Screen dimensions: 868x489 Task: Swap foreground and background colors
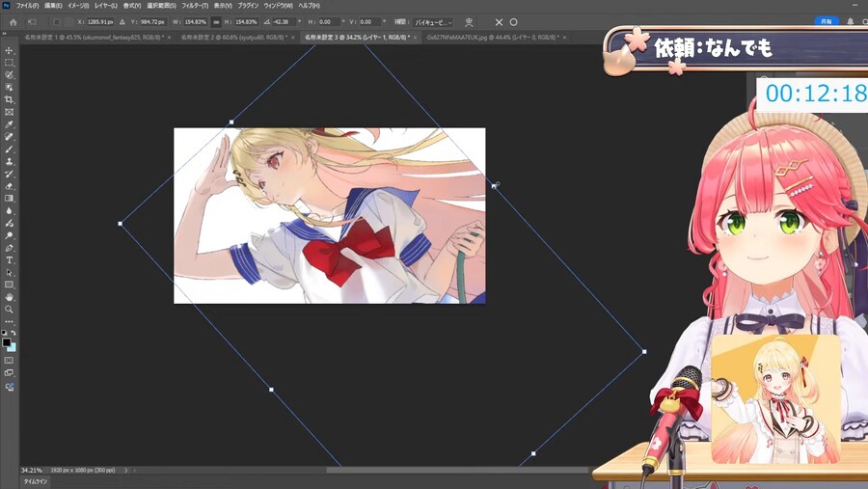[x=14, y=333]
